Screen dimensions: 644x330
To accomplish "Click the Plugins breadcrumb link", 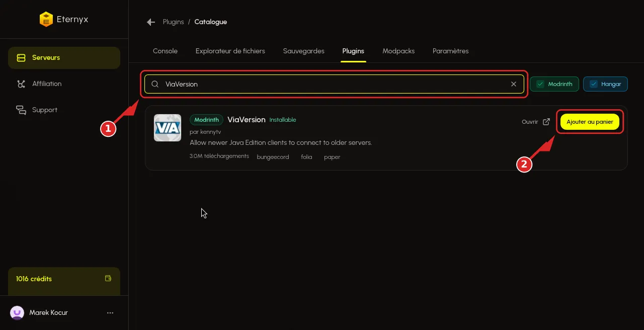I will click(173, 22).
